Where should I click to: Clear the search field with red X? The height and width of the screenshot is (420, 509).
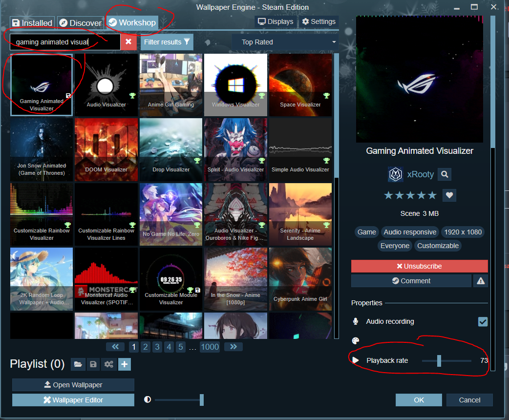(x=128, y=42)
